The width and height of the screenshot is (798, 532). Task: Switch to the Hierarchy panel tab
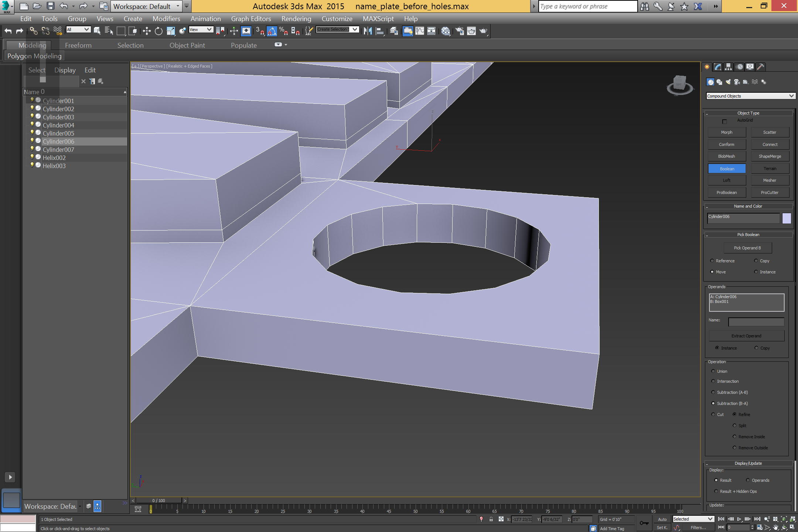(x=728, y=67)
